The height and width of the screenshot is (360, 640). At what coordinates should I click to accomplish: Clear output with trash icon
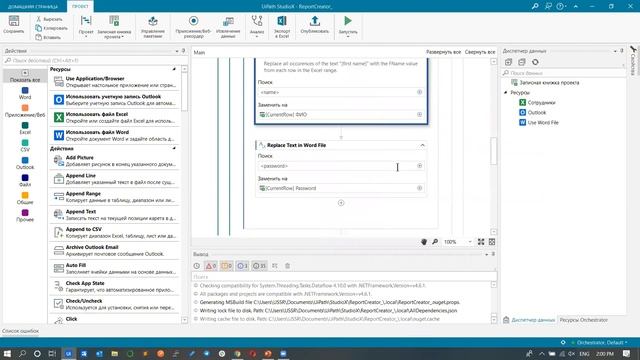coord(287,266)
